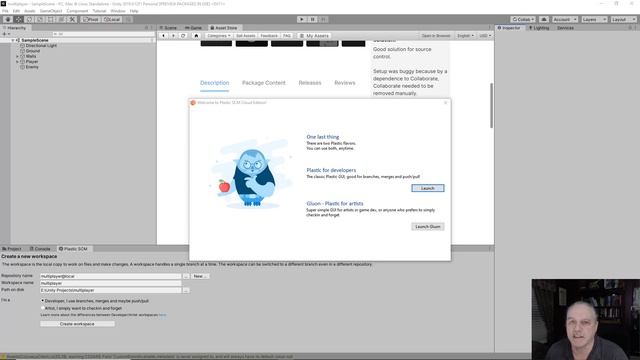Viewport: 640px width, 360px height.
Task: Switch to the Scene tab
Action: 169,28
